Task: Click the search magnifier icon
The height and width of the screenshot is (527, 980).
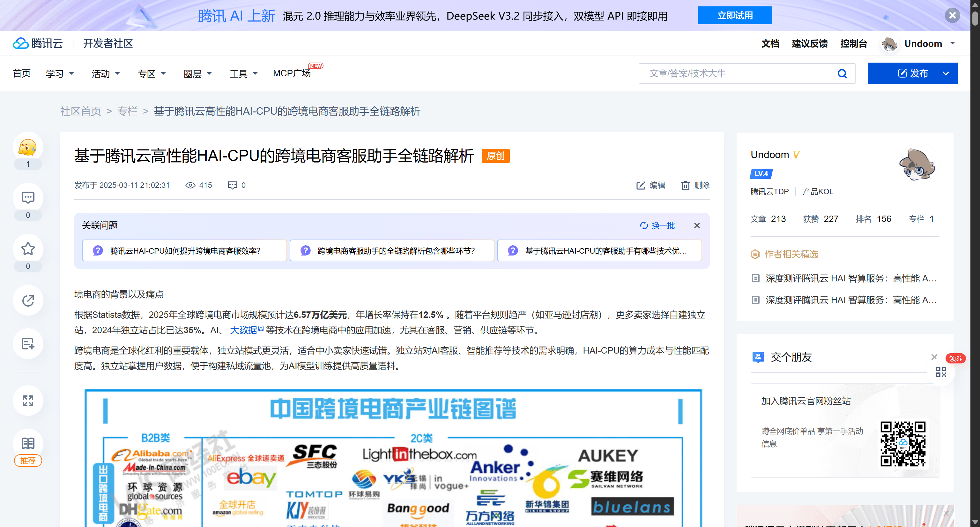Action: pyautogui.click(x=842, y=73)
